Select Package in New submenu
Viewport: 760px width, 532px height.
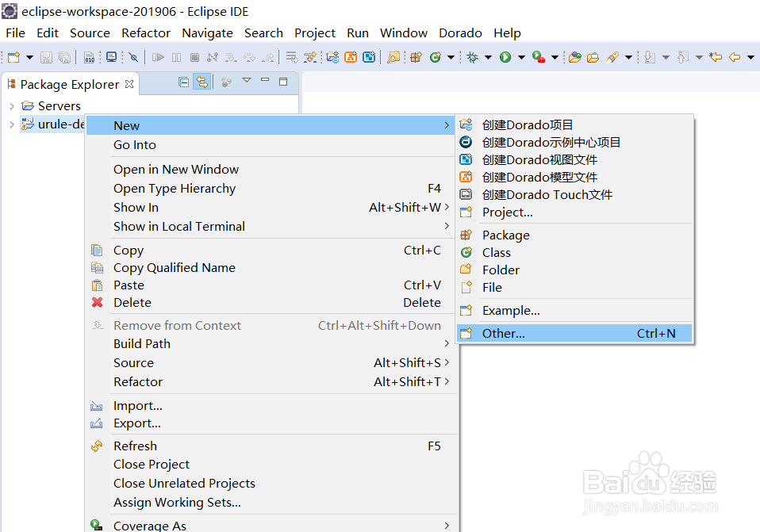click(x=574, y=235)
